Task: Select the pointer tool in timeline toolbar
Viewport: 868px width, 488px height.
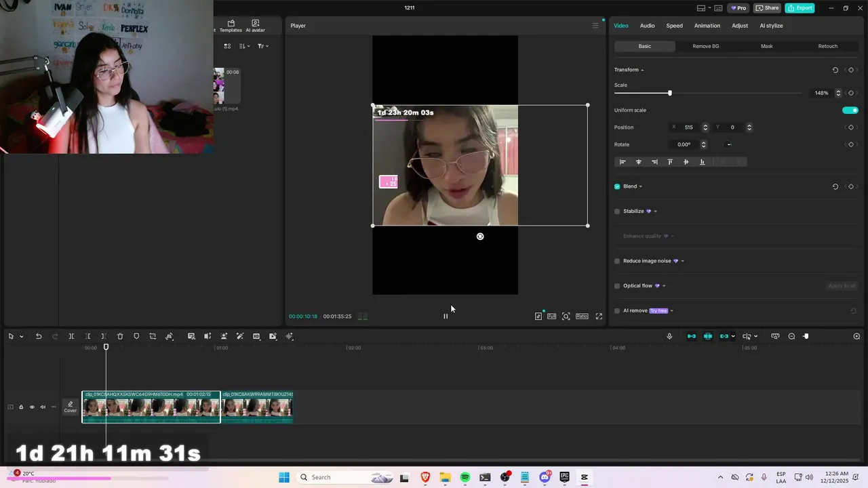Action: click(11, 336)
